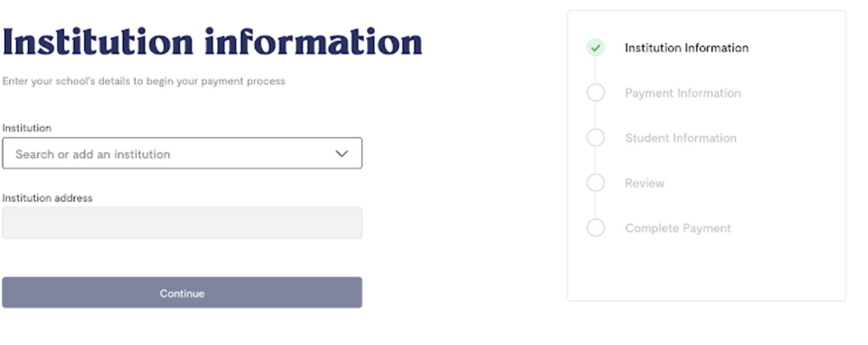Click the 'Institution information' page heading
This screenshot has height=345, width=868.
click(212, 41)
